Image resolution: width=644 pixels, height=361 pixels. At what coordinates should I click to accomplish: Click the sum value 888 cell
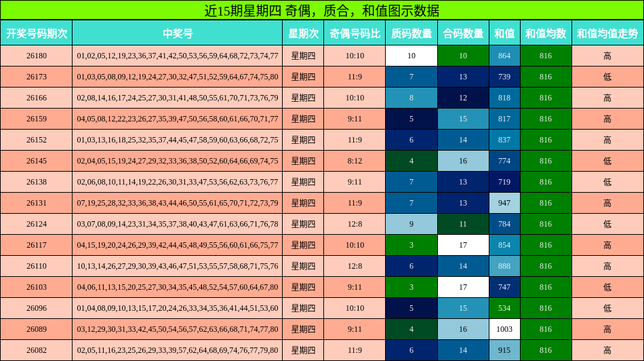(504, 266)
